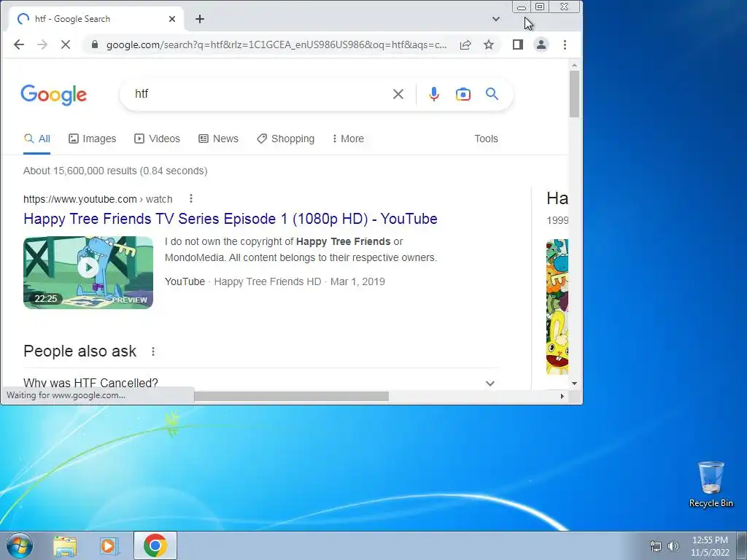747x560 pixels.
Task: Open the Chrome profile avatar menu
Action: (541, 44)
